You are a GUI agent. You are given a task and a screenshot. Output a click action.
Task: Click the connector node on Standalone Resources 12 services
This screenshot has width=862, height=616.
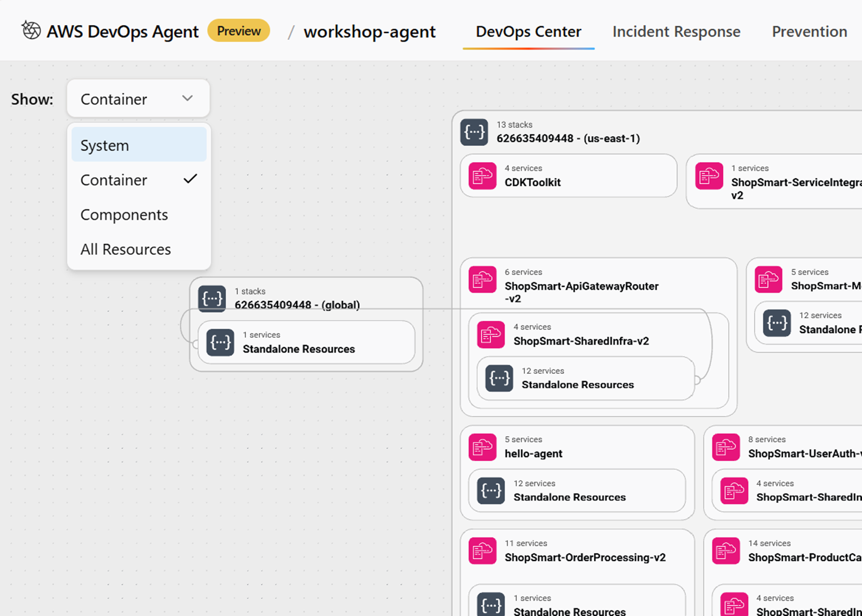pos(697,380)
